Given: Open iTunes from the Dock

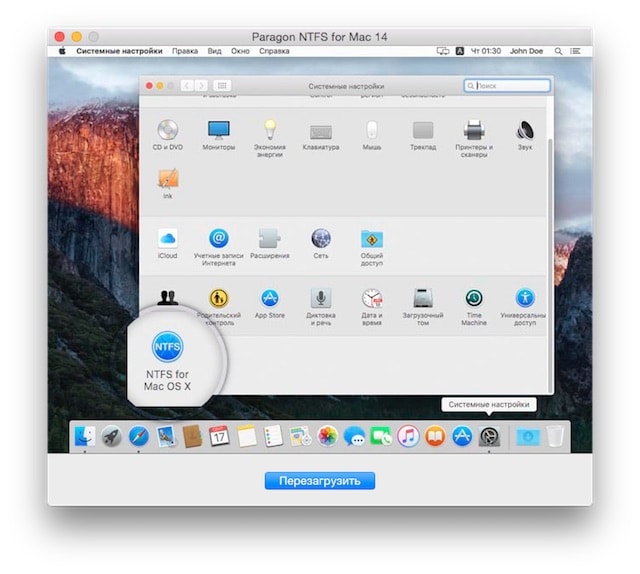Looking at the screenshot, I should click(x=408, y=436).
